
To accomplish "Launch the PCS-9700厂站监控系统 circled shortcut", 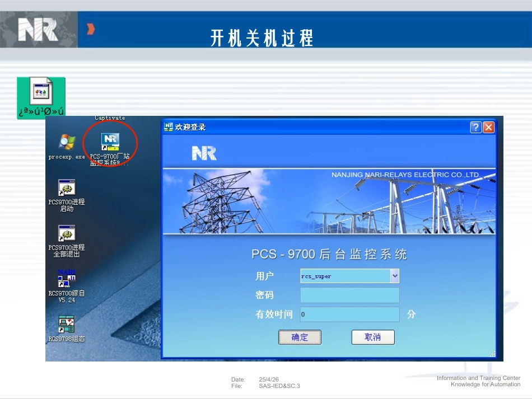I will (110, 142).
